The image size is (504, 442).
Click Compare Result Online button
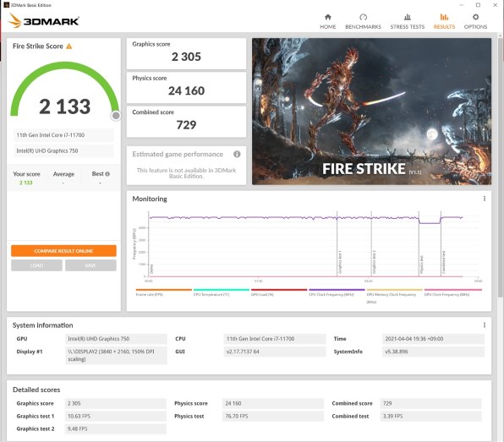[63, 251]
